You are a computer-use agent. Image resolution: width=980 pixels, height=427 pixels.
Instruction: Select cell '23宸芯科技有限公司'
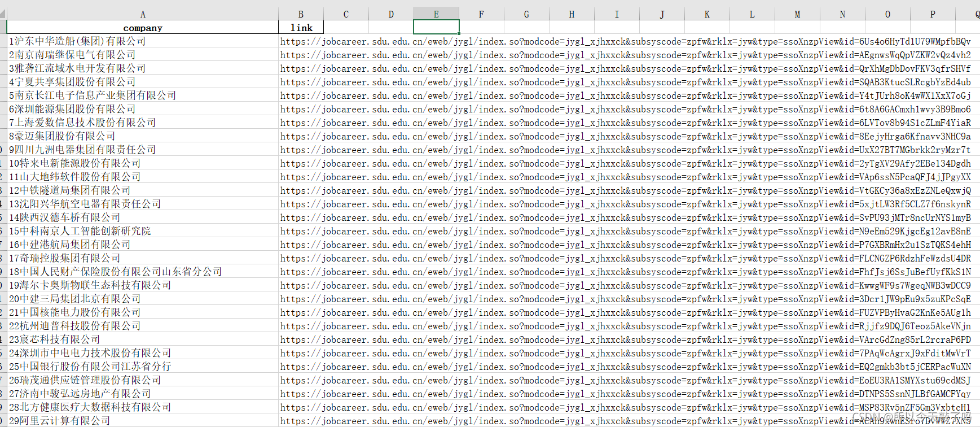[142, 339]
